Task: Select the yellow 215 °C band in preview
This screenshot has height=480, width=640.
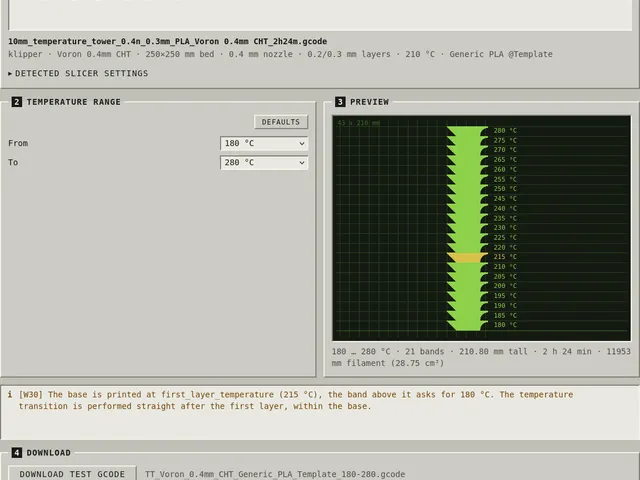Action: pos(467,257)
